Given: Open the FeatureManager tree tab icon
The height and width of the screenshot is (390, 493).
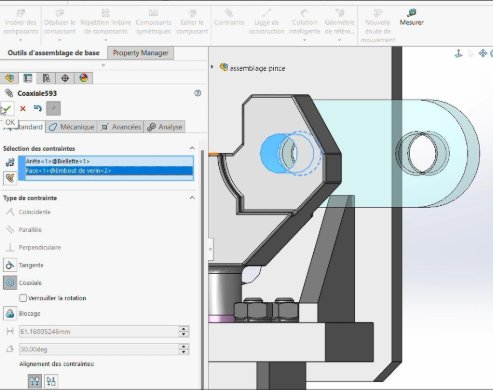Looking at the screenshot, I should click(10, 78).
